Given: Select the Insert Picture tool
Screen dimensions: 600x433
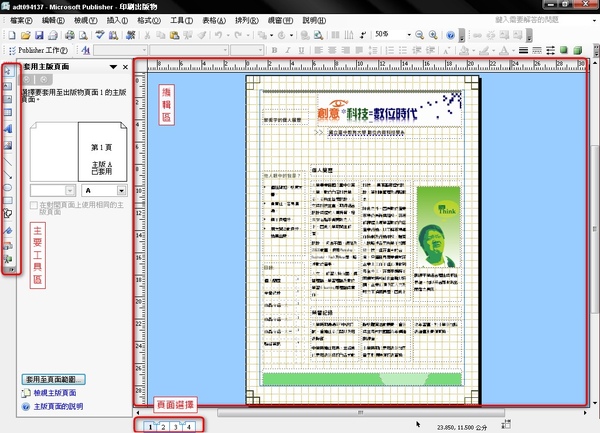Looking at the screenshot, I should [x=8, y=145].
